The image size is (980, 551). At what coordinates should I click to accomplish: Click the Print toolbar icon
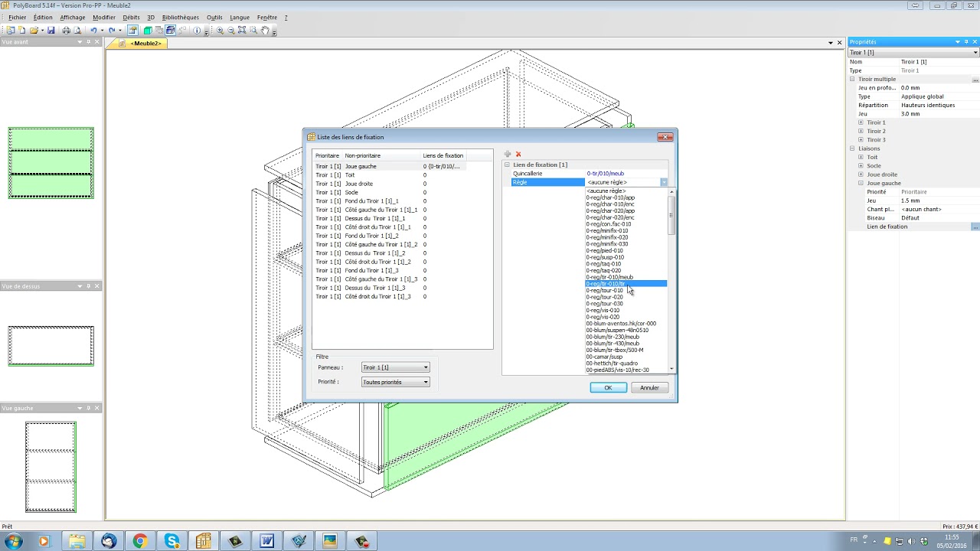click(x=66, y=31)
